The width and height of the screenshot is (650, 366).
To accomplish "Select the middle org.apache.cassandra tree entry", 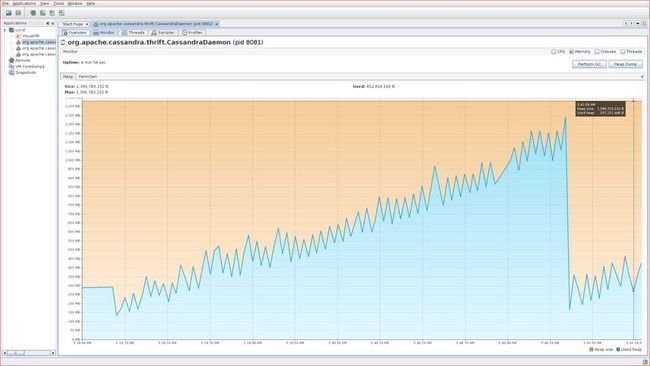I will pos(39,48).
